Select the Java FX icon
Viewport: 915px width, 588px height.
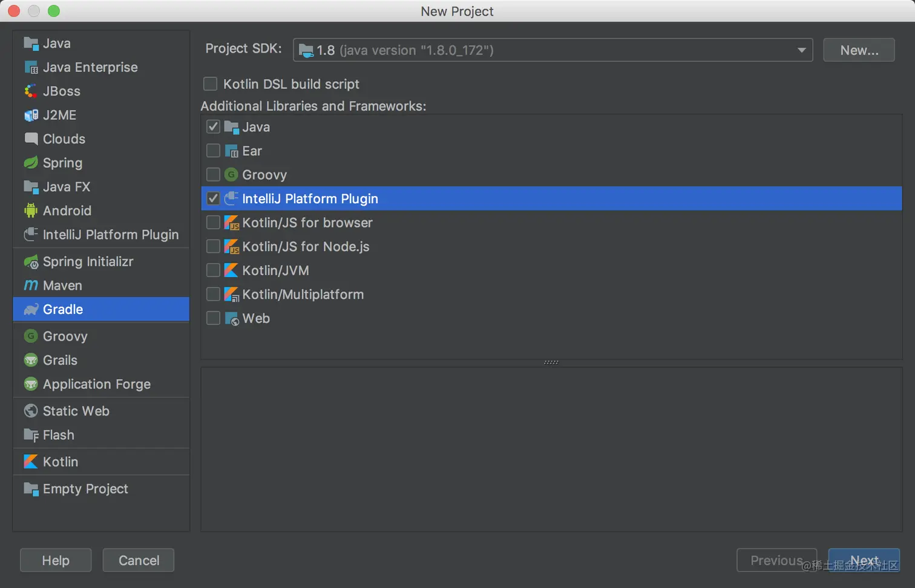(31, 187)
